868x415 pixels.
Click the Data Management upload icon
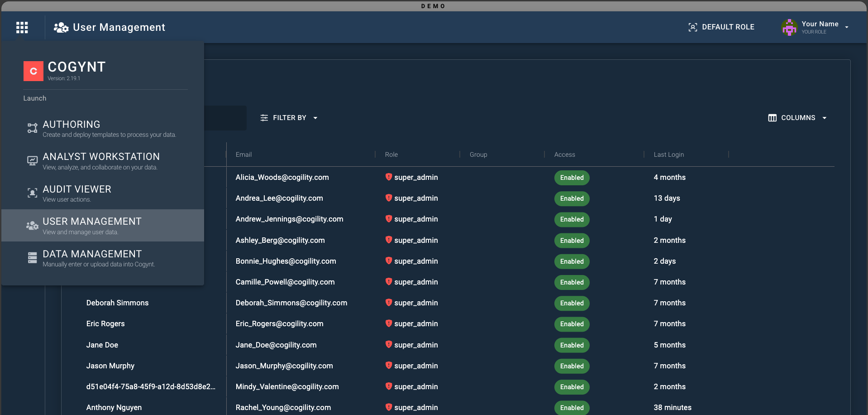tap(32, 258)
